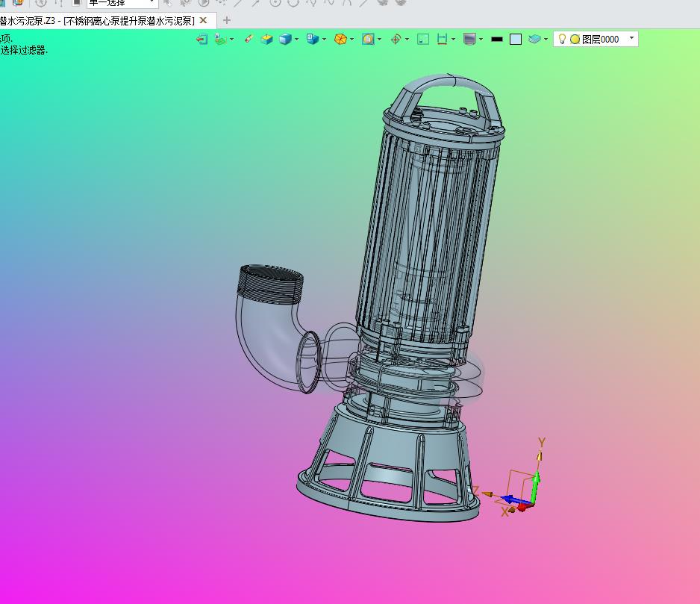The height and width of the screenshot is (604, 700).
Task: Click the light blue face color swatch
Action: tap(516, 40)
